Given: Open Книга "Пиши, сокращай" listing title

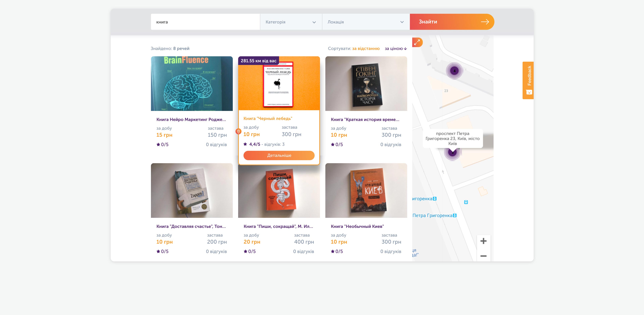Looking at the screenshot, I should [278, 226].
